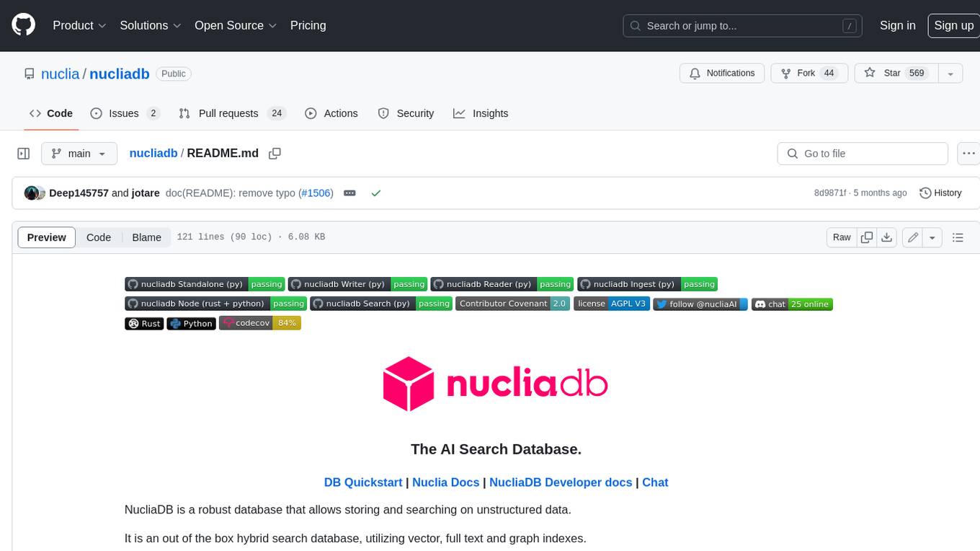Open the outline list icon
This screenshot has width=980, height=551.
958,237
